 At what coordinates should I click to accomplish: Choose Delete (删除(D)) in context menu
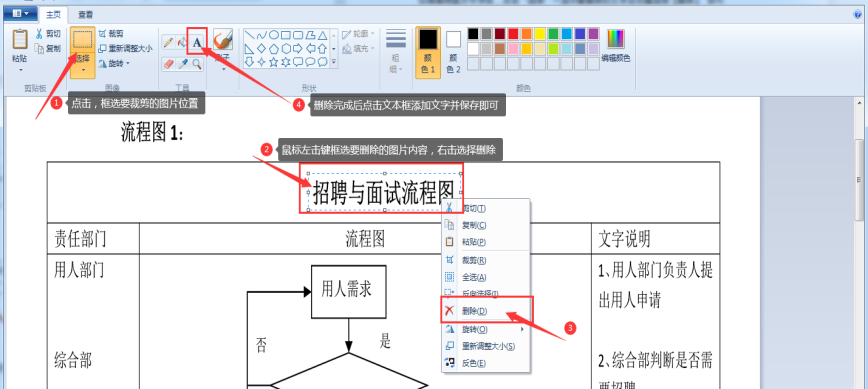coord(485,311)
